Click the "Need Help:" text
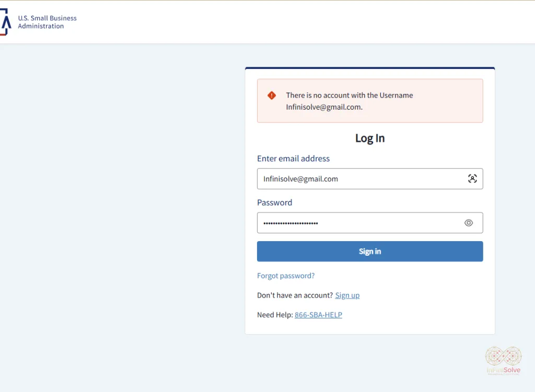The height and width of the screenshot is (392, 535). tap(275, 315)
